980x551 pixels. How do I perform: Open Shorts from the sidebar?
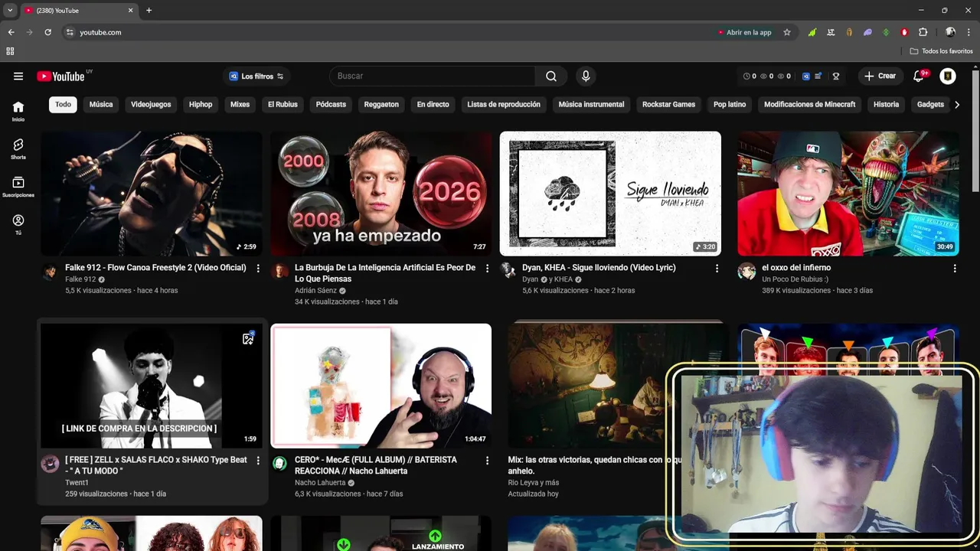[18, 149]
